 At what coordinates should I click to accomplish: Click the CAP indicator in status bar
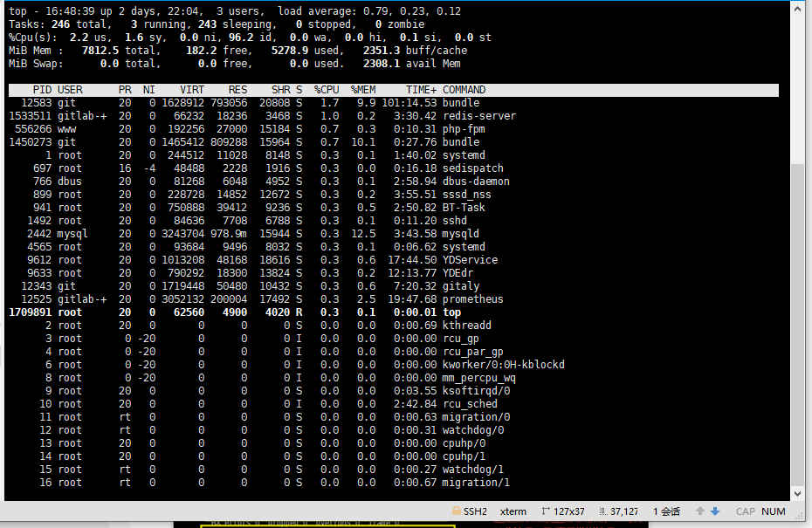tap(745, 511)
